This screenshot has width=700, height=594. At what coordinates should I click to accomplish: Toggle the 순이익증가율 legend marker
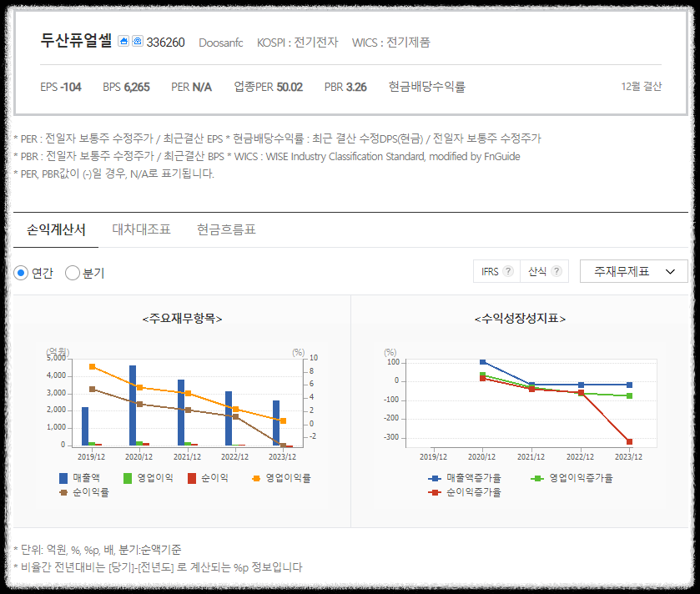[x=435, y=493]
